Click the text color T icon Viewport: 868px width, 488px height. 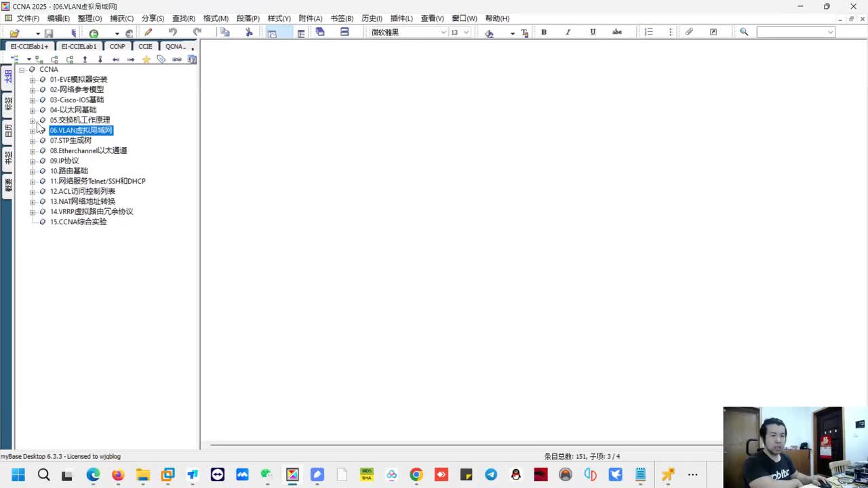point(524,33)
